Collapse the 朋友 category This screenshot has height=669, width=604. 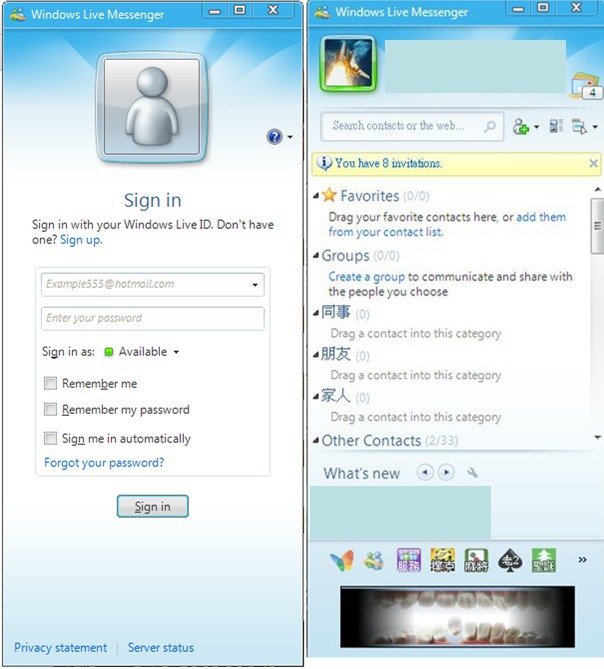click(x=316, y=355)
